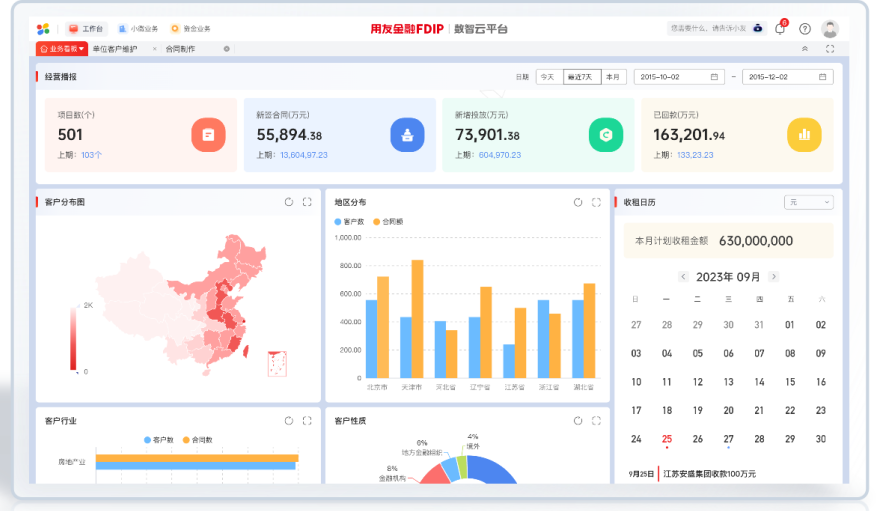The height and width of the screenshot is (511, 880).
Task: Refresh the 客户分布图 panel
Action: click(x=288, y=202)
